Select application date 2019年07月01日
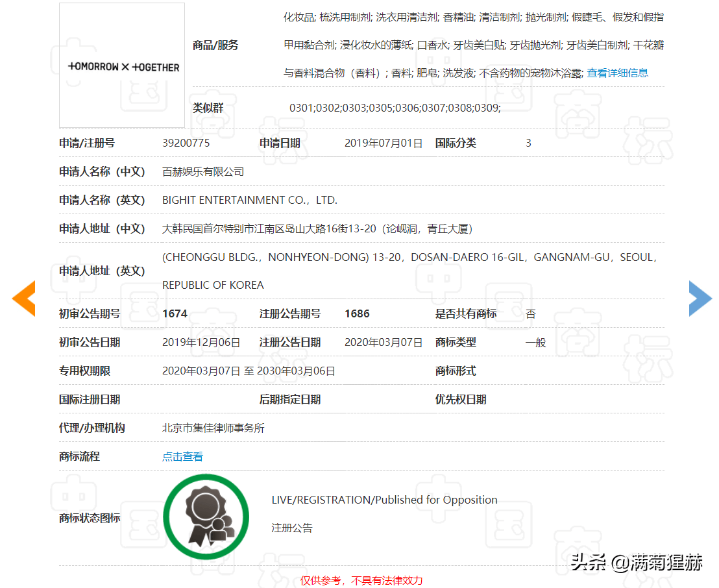719x588 pixels. coord(384,143)
